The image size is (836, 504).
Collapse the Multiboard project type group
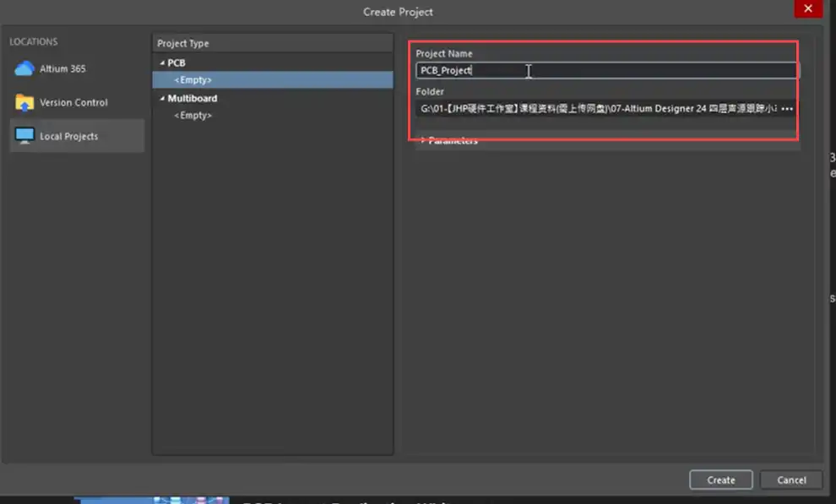[161, 99]
